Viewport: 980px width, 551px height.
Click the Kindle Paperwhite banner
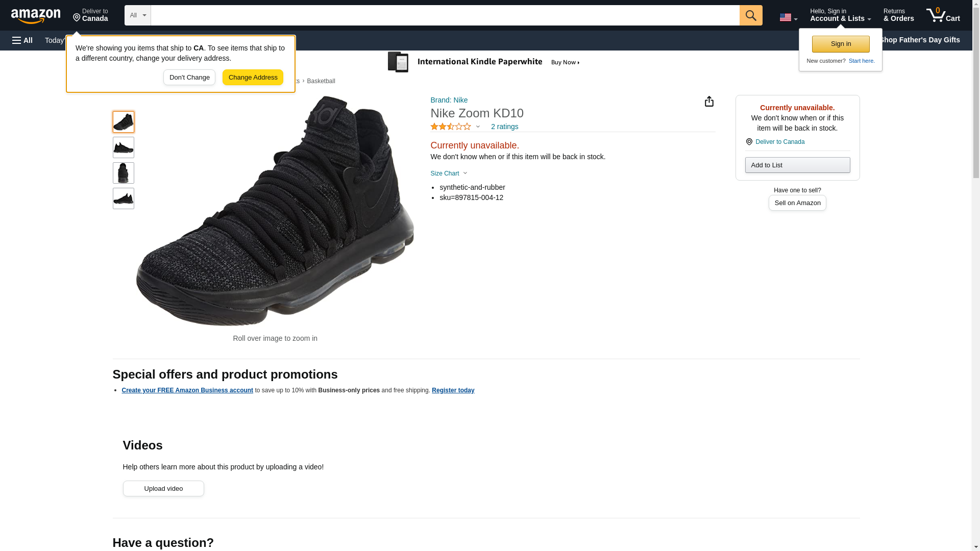click(x=484, y=62)
